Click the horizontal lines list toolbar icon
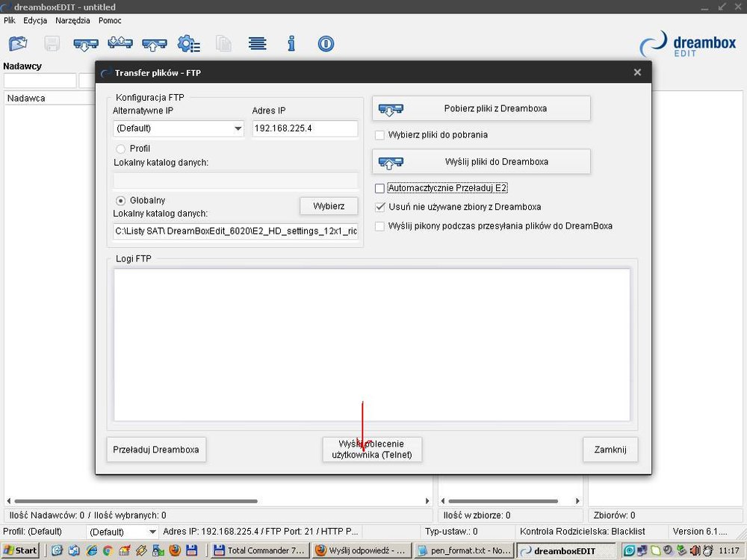This screenshot has width=747, height=560. click(257, 43)
